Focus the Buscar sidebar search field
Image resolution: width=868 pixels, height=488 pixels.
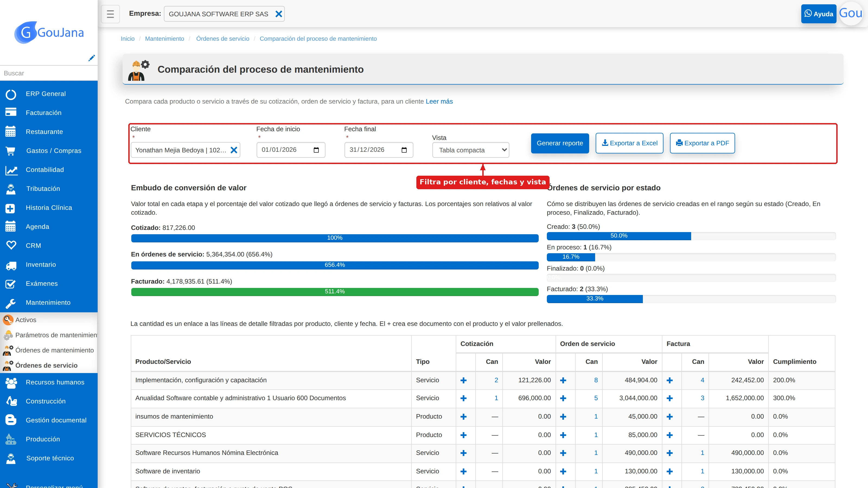coord(49,73)
